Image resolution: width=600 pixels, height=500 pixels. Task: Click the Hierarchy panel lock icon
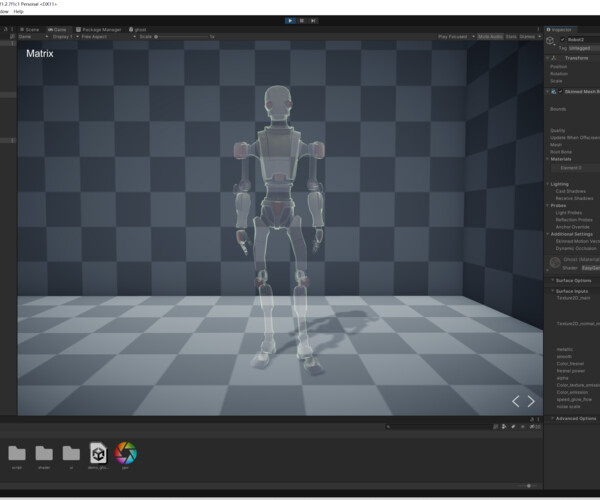point(6,29)
